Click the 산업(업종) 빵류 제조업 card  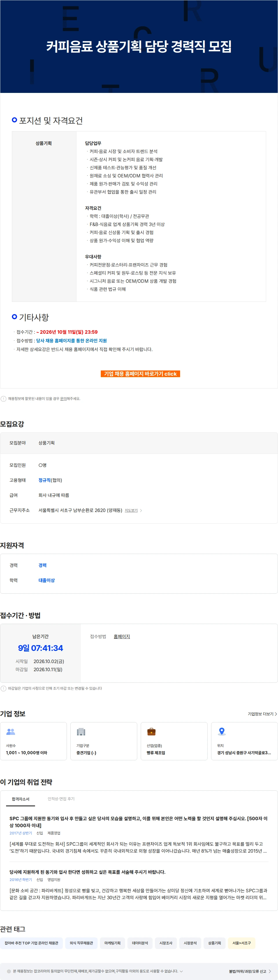tap(174, 741)
